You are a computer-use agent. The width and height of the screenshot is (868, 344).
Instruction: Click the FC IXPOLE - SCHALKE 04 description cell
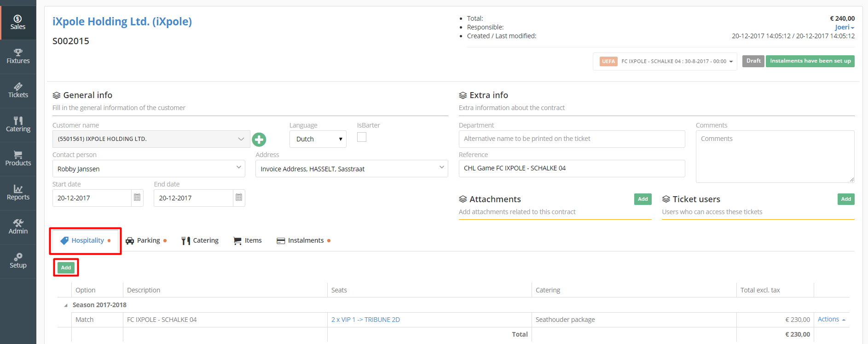click(x=225, y=320)
